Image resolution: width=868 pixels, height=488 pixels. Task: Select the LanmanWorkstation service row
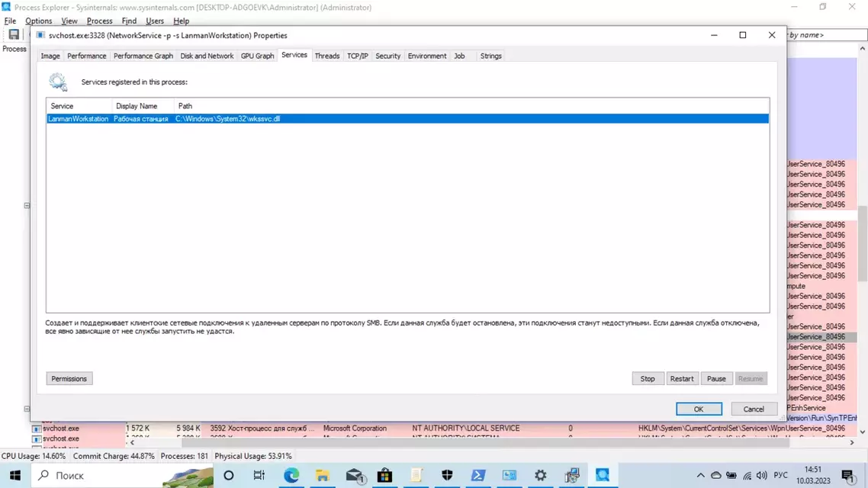(x=407, y=119)
